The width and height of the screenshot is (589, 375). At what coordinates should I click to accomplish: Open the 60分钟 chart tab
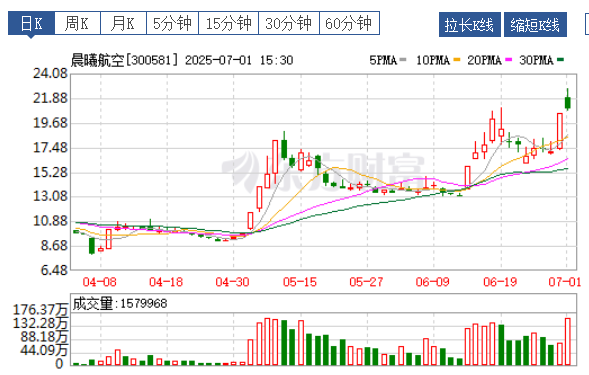(349, 23)
